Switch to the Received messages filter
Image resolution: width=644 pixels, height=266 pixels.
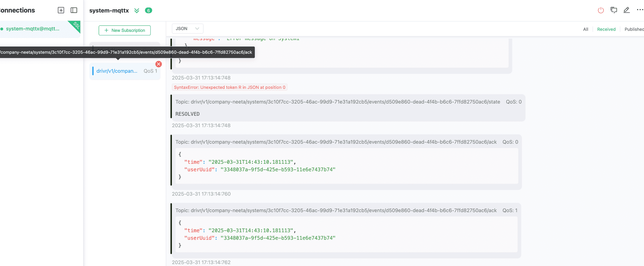point(606,29)
